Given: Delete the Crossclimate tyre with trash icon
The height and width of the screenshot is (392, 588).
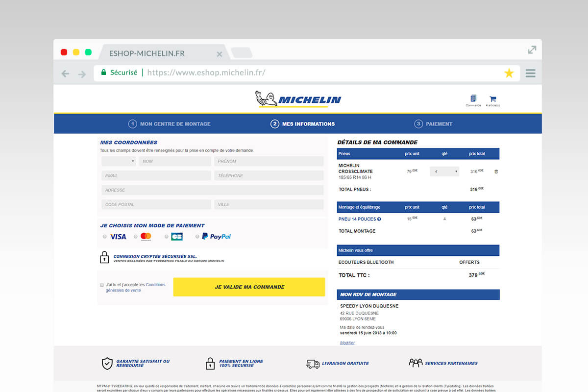Looking at the screenshot, I should point(496,171).
